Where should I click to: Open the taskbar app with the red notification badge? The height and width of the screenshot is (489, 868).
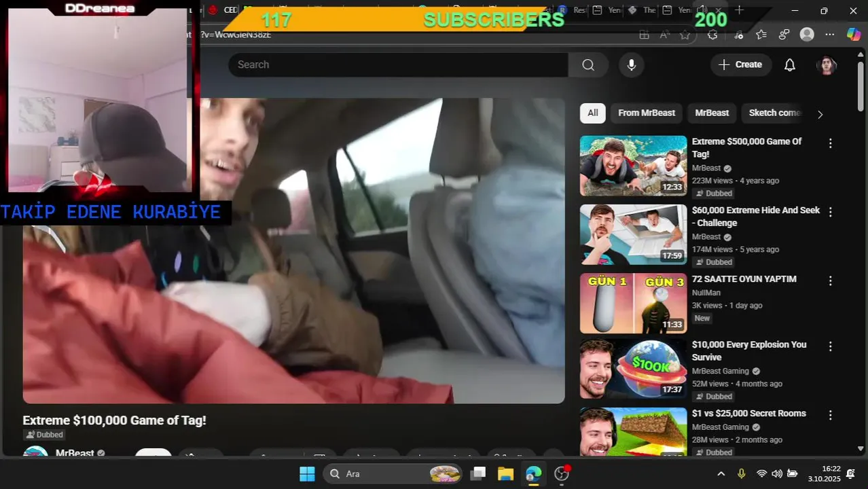tap(562, 473)
